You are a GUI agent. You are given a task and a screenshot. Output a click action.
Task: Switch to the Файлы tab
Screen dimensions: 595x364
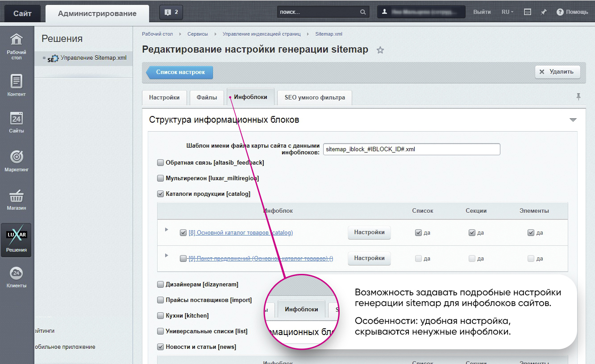207,97
